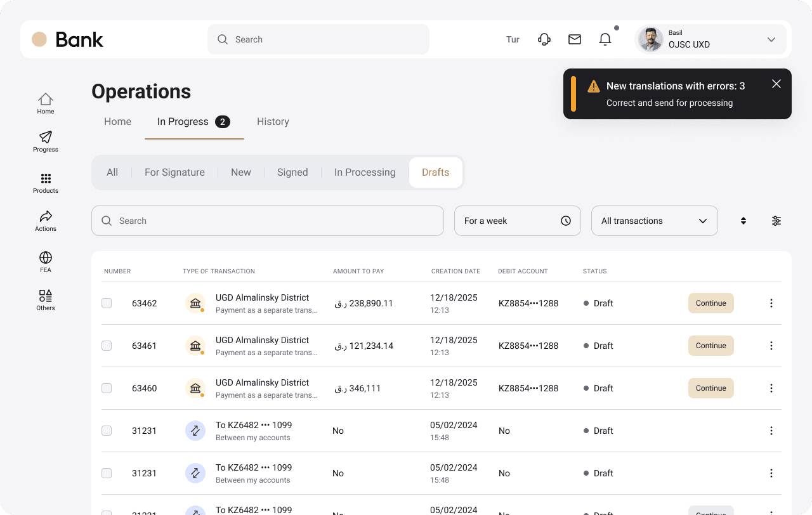Screen dimensions: 812x515
Task: Switch to the History tab
Action: 273,122
